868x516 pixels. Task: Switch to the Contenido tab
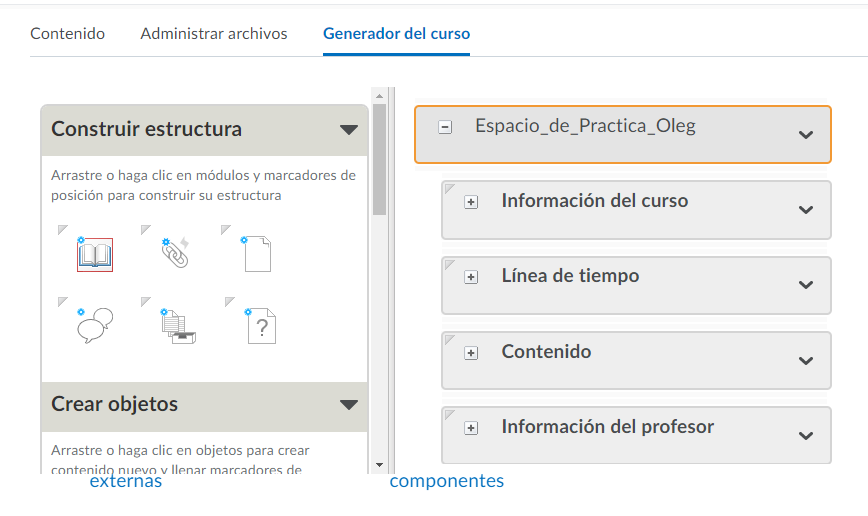(67, 34)
